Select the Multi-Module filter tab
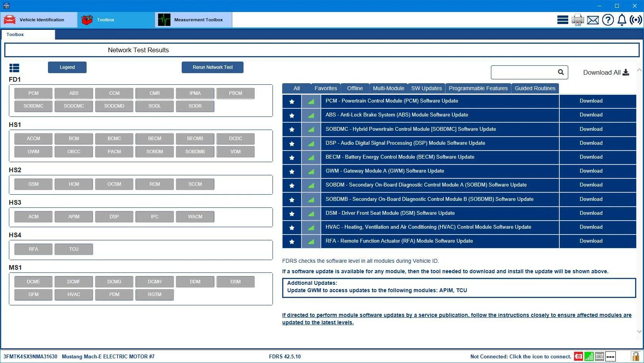644x363 pixels. click(388, 88)
